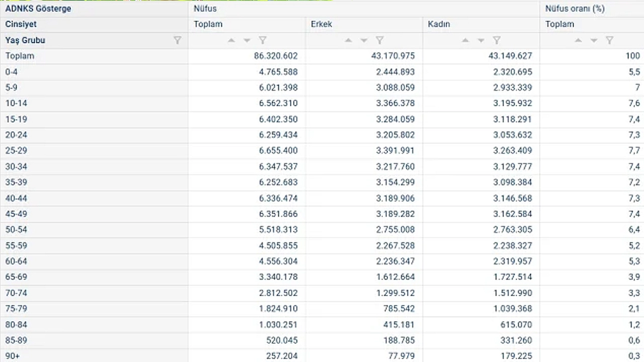Sort Erkek column descending
The image size is (644, 362).
click(364, 40)
